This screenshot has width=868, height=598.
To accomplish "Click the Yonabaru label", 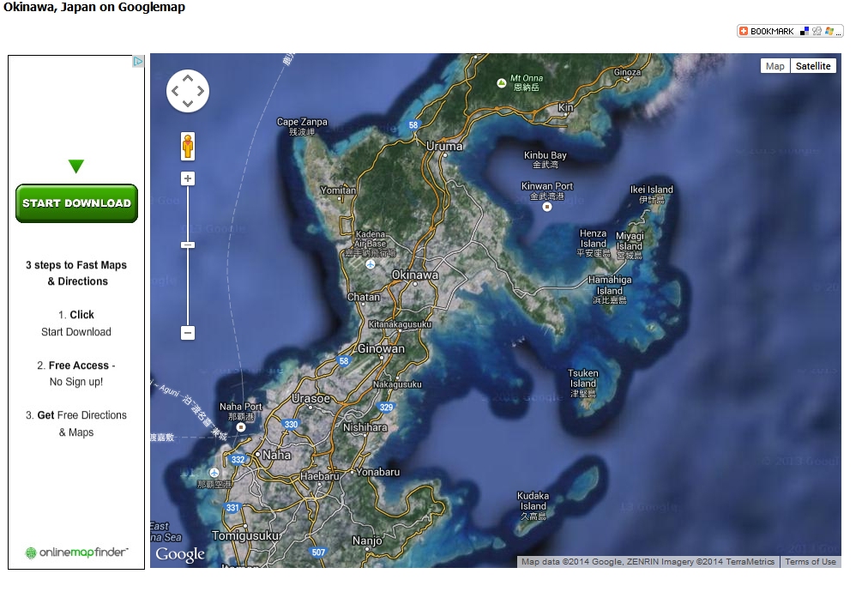I will [x=377, y=472].
